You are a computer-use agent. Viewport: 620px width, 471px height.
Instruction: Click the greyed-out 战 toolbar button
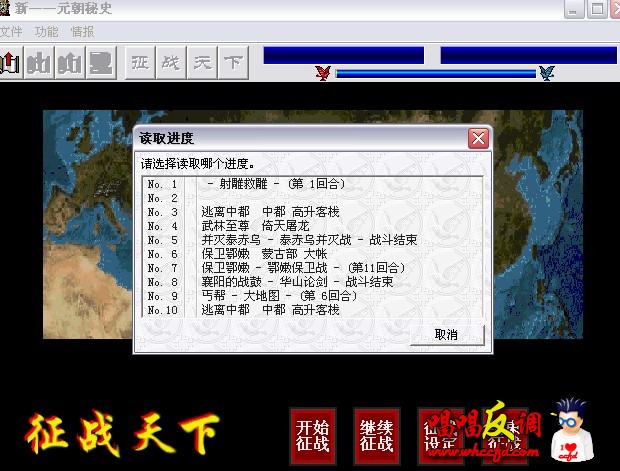171,62
